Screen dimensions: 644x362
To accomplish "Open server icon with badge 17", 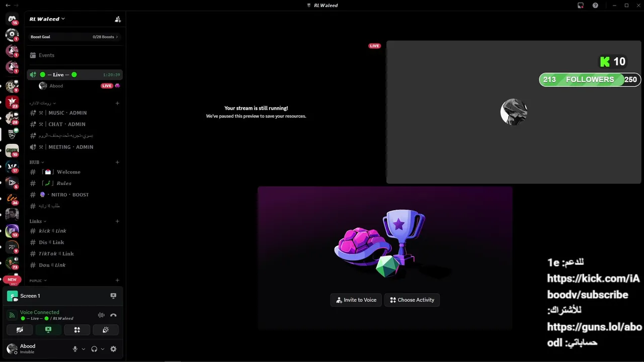I will click(12, 166).
